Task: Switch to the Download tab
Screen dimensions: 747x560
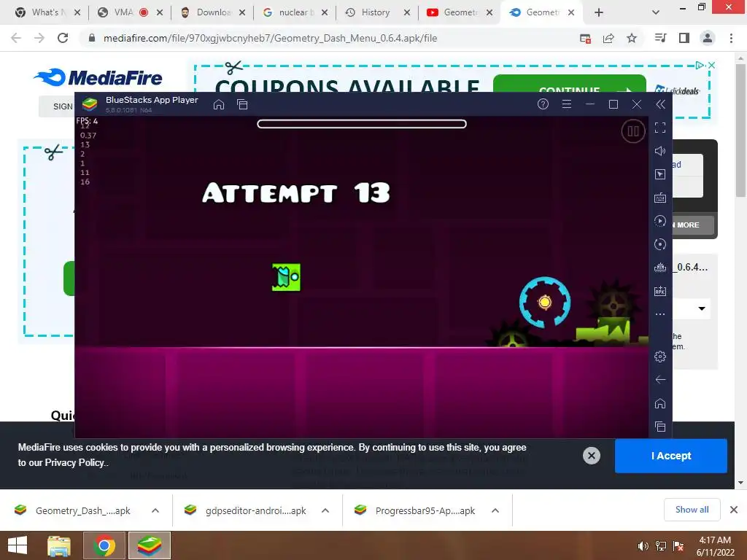Action: coord(212,12)
